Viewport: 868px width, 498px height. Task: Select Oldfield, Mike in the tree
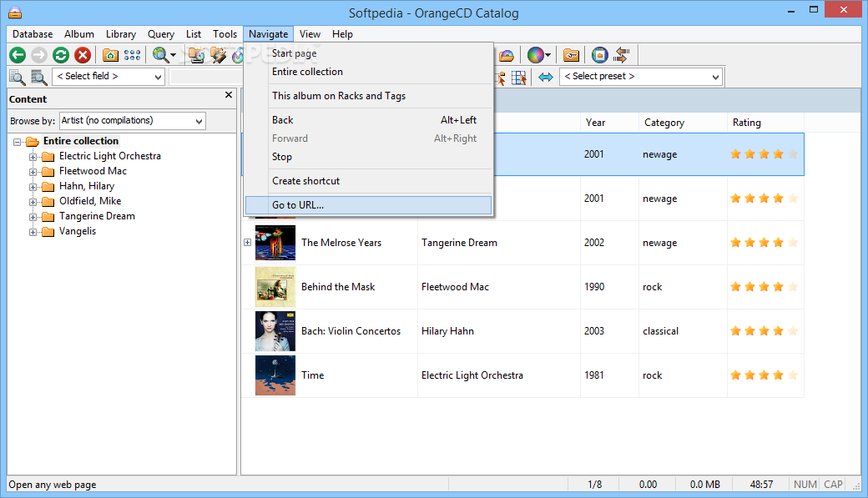point(90,201)
